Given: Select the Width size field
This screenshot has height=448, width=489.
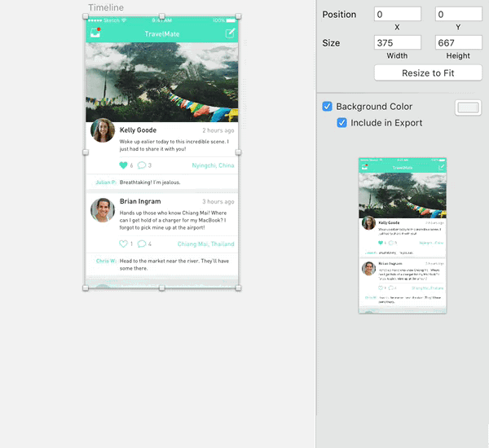Looking at the screenshot, I should click(398, 42).
